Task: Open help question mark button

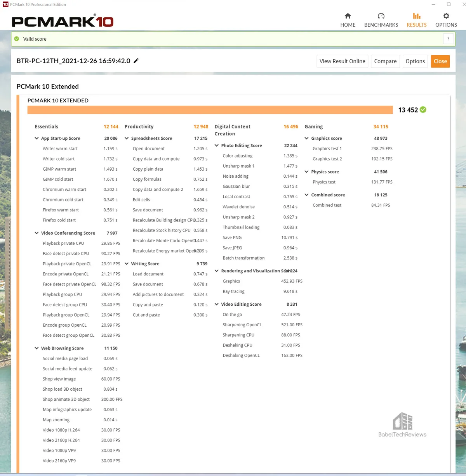Action: click(x=448, y=39)
